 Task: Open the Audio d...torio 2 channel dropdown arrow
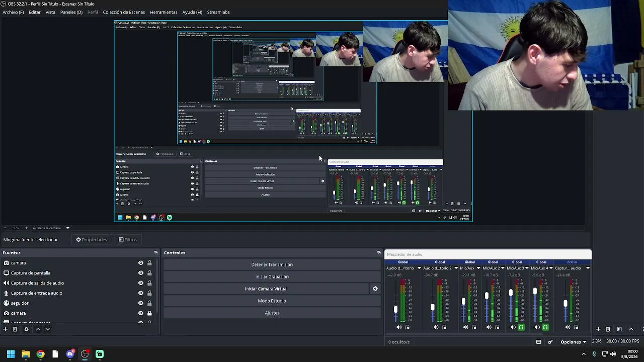point(456,268)
